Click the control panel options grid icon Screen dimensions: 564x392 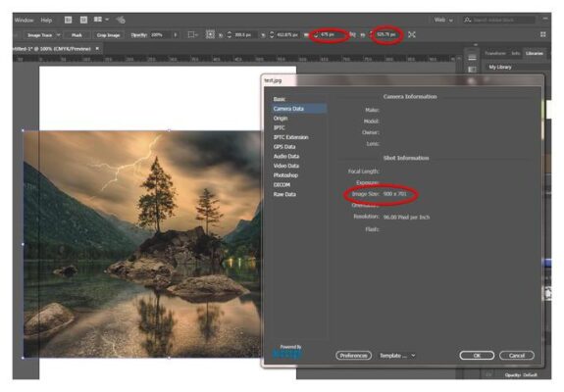(x=542, y=34)
